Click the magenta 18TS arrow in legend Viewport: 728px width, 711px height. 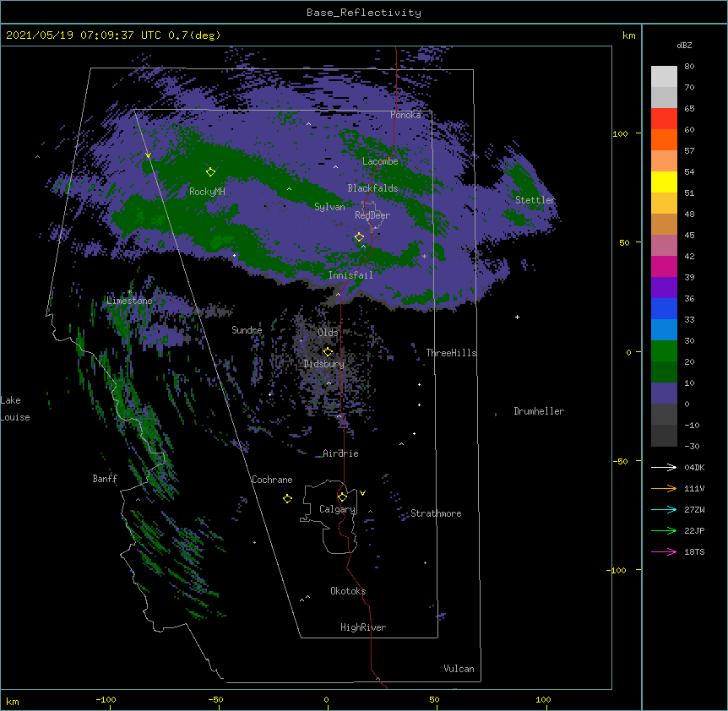(x=664, y=551)
